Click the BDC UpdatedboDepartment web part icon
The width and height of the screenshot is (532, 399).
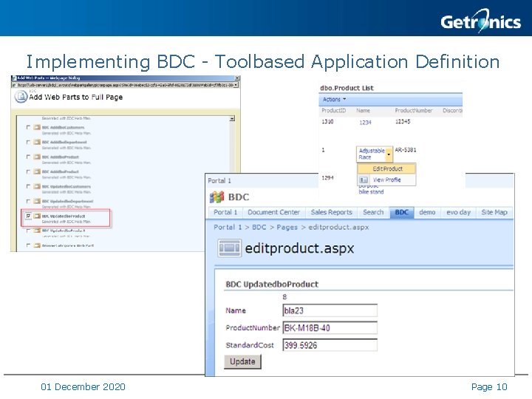pos(37,201)
